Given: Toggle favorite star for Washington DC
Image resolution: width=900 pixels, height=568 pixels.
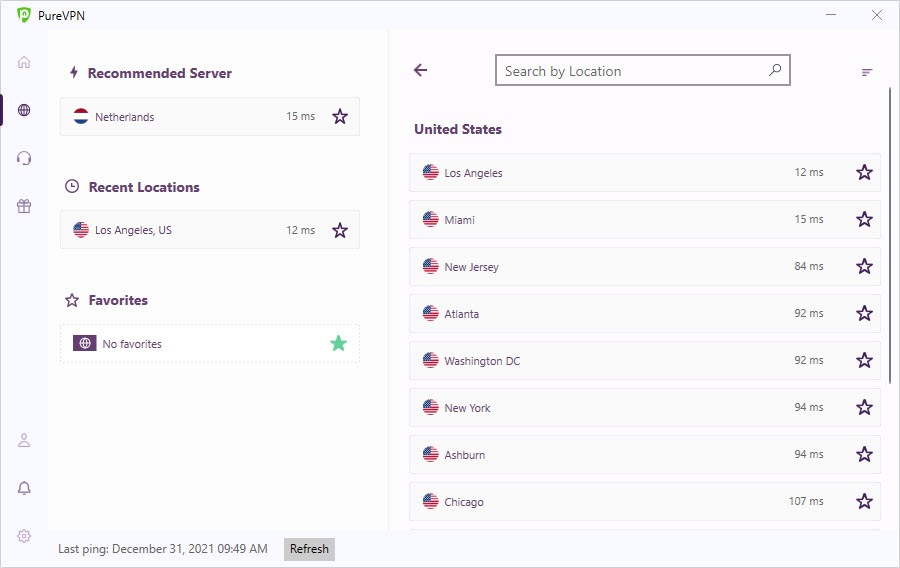Looking at the screenshot, I should coord(864,360).
